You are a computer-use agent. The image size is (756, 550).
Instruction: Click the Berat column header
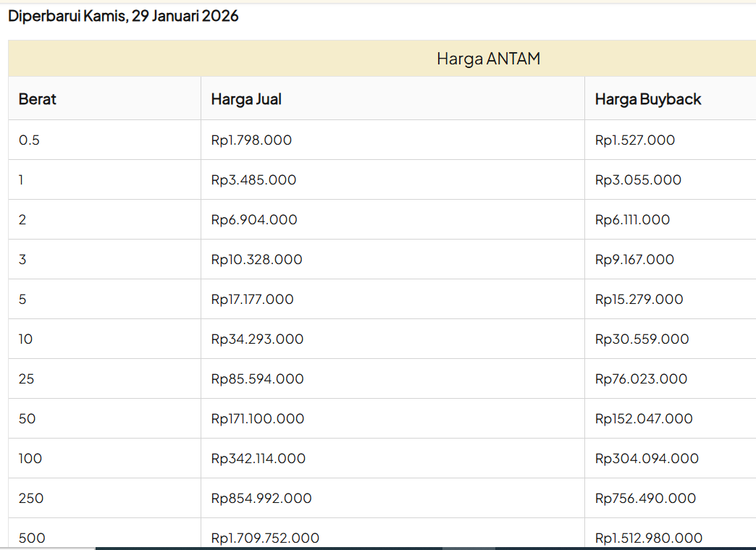(38, 99)
